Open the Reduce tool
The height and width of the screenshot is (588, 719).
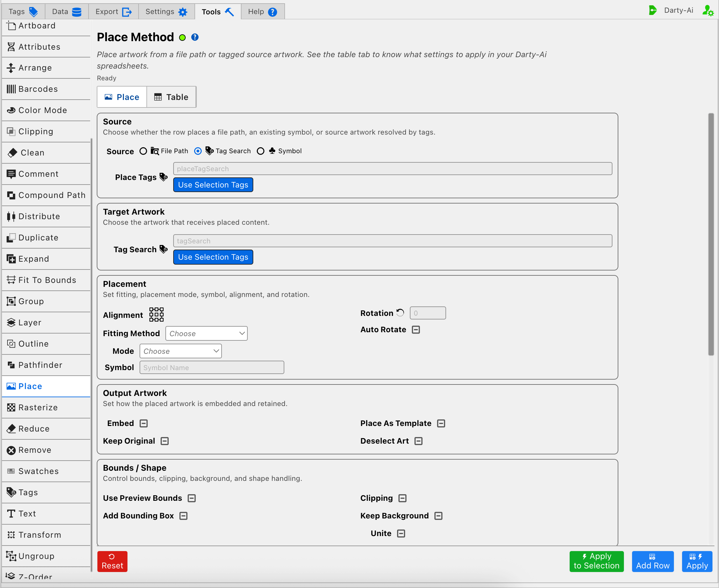point(46,429)
